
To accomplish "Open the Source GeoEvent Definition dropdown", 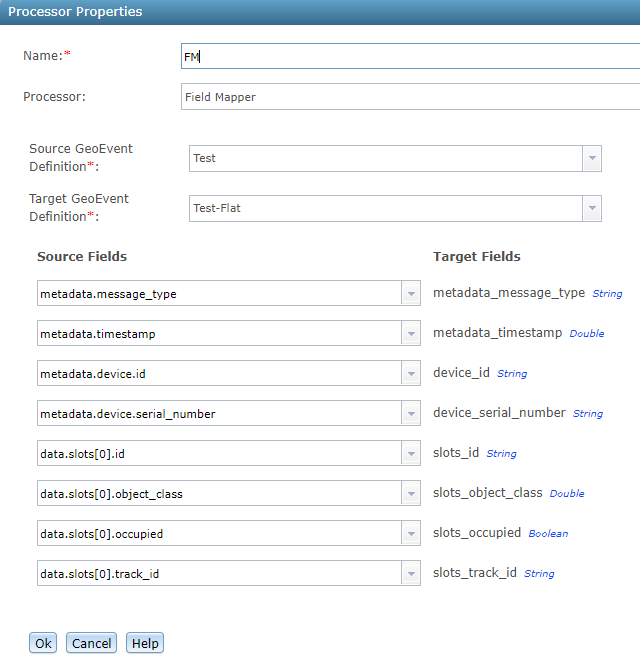I will click(x=592, y=159).
